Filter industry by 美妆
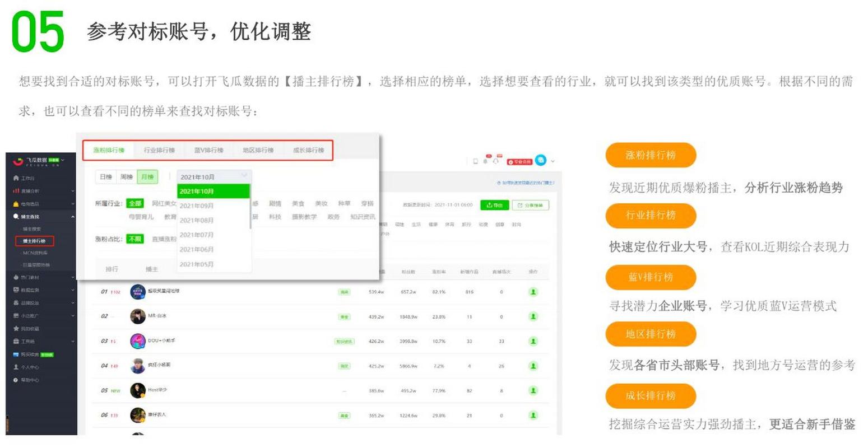Screen dimensions: 868x448 (321, 203)
